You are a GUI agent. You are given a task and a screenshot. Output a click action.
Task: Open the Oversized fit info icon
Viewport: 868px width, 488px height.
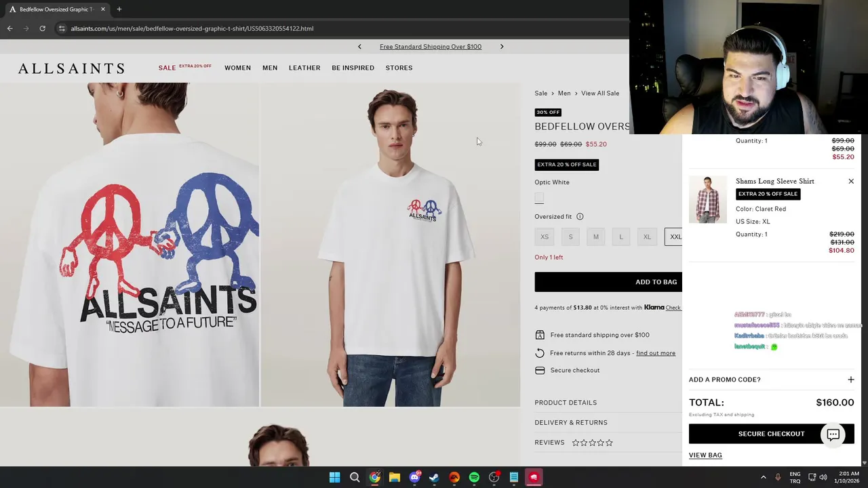coord(580,217)
